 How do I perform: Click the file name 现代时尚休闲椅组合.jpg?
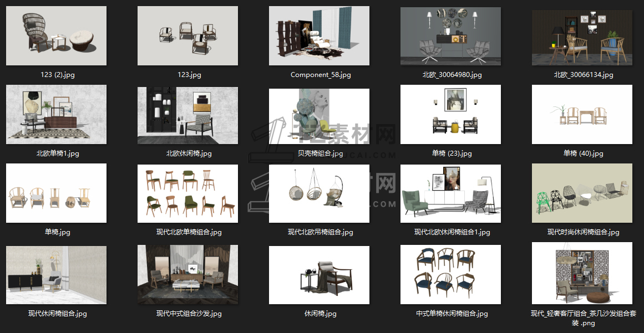pyautogui.click(x=583, y=232)
